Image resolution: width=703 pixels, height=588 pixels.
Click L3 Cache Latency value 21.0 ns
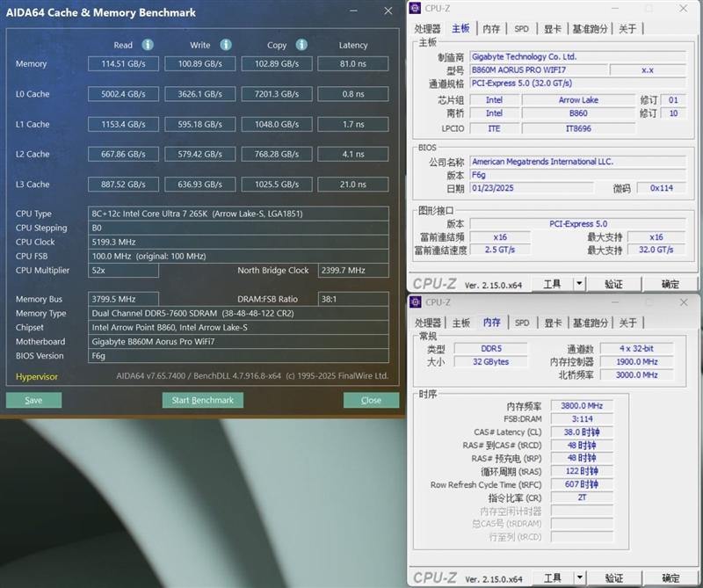click(x=353, y=185)
